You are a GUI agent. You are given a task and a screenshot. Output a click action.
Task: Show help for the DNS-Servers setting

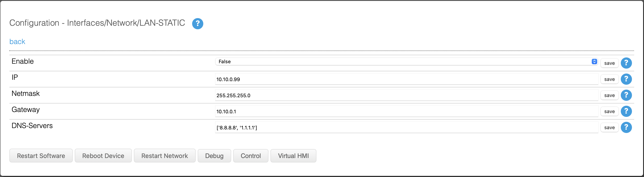point(626,127)
